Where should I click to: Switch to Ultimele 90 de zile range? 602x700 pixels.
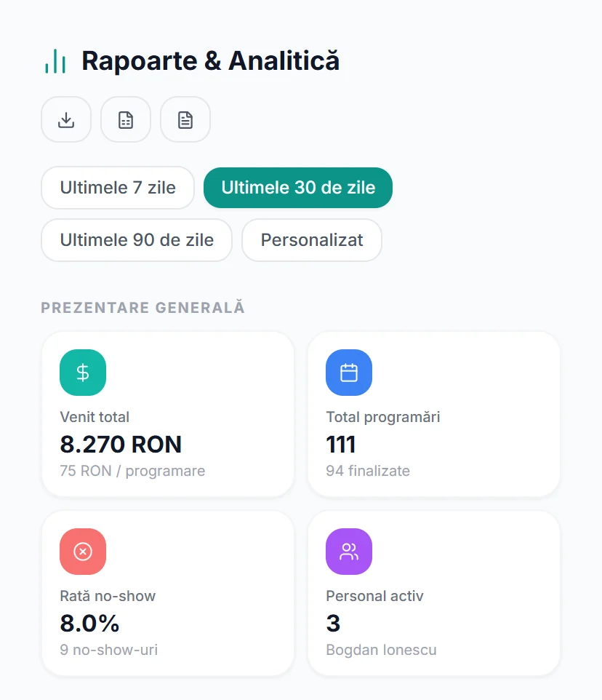pyautogui.click(x=137, y=239)
